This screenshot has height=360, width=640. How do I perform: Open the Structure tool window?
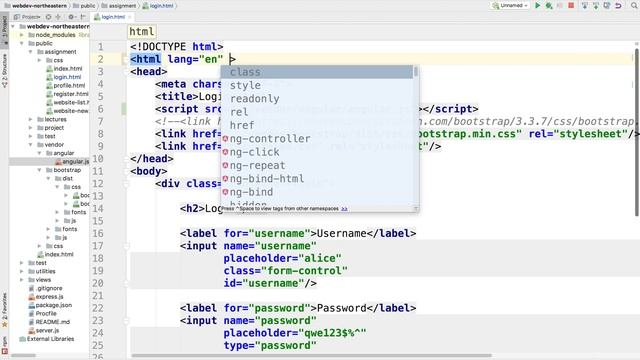(4, 70)
